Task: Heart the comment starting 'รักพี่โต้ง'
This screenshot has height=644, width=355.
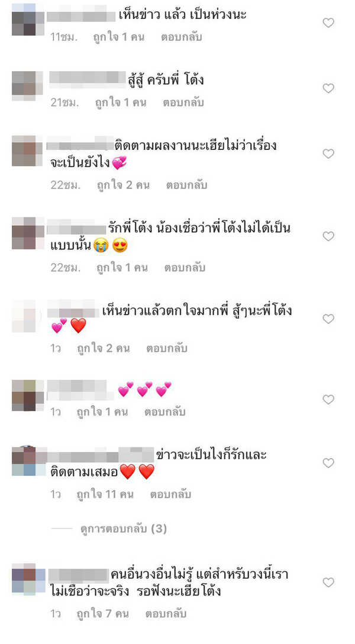Action: tap(328, 236)
